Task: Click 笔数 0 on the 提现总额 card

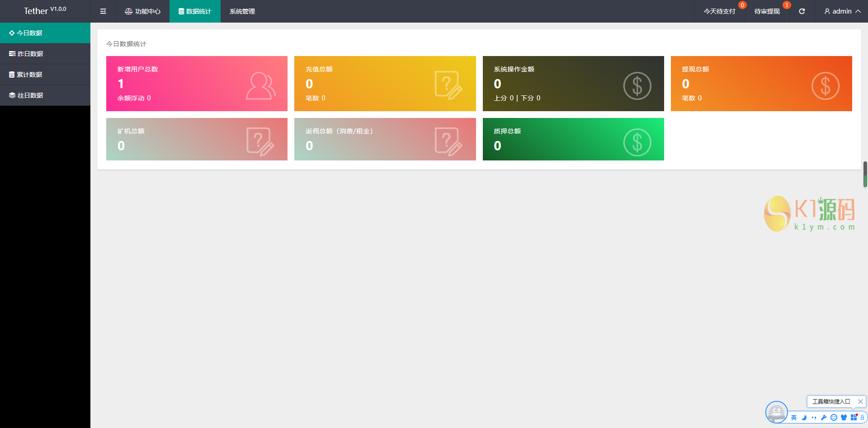Action: [x=692, y=98]
